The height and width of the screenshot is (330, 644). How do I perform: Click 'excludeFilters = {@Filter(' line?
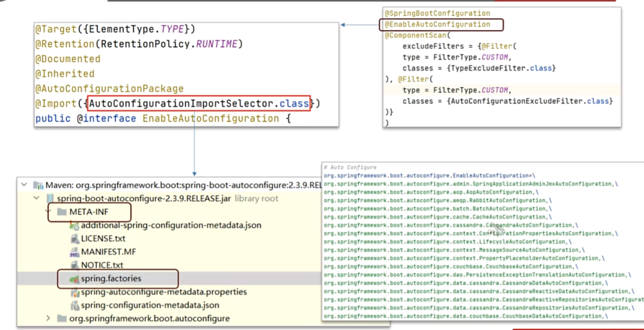coord(459,47)
